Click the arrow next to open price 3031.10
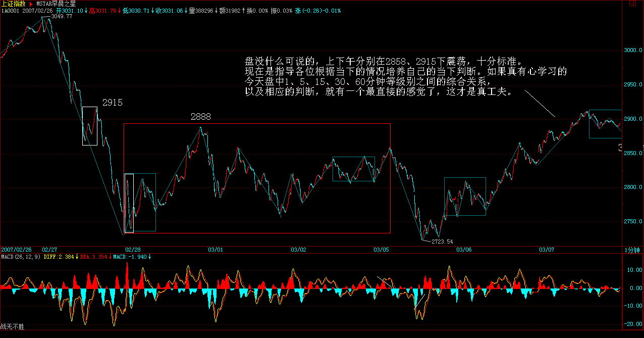The image size is (644, 338). (x=85, y=11)
